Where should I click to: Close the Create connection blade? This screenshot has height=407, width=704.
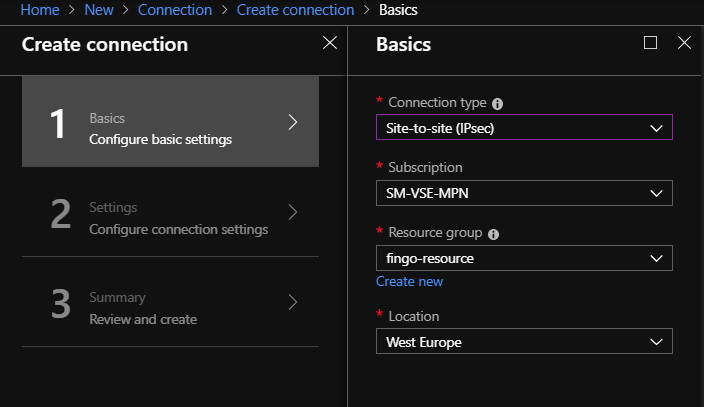pos(330,43)
